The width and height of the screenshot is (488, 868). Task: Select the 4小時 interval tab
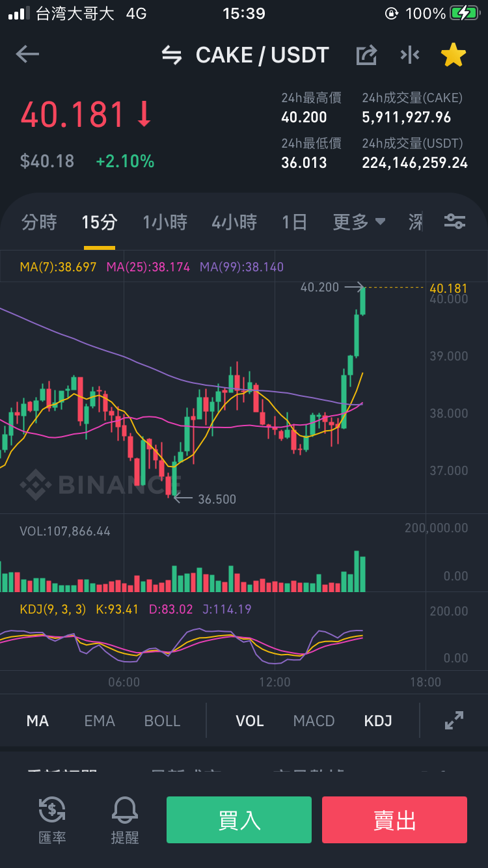[234, 223]
